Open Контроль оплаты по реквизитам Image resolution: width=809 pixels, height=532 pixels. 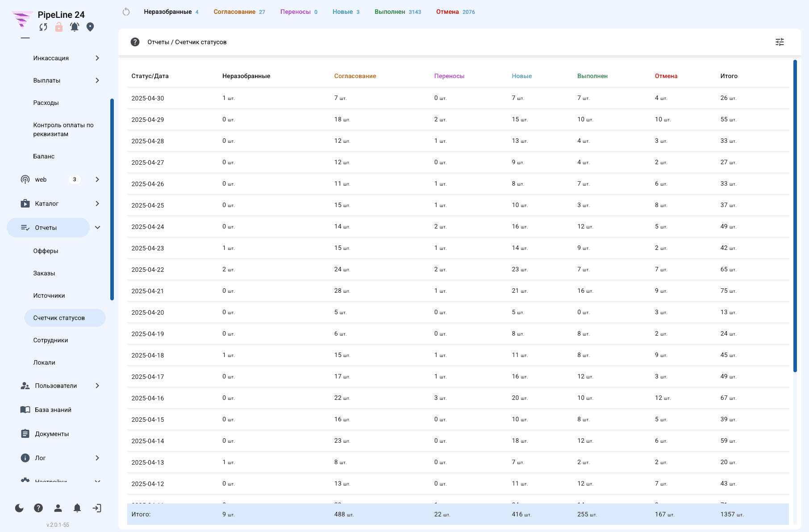(63, 129)
